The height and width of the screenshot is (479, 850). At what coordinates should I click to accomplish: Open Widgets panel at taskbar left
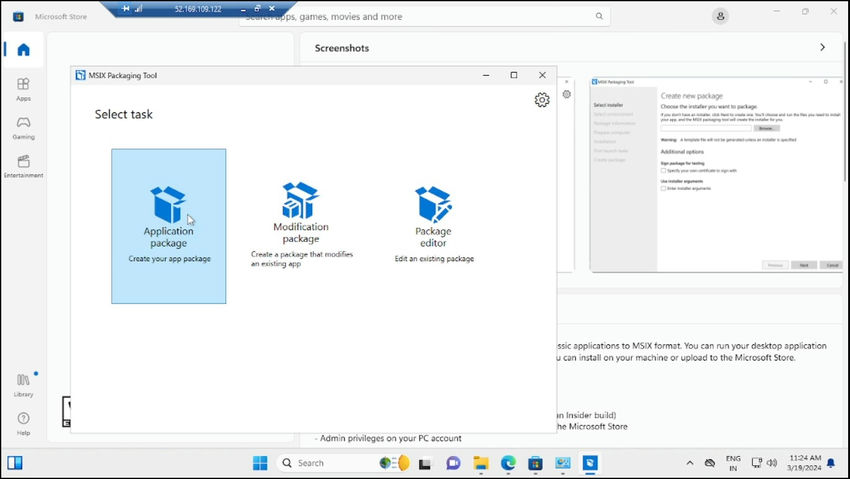pyautogui.click(x=15, y=463)
